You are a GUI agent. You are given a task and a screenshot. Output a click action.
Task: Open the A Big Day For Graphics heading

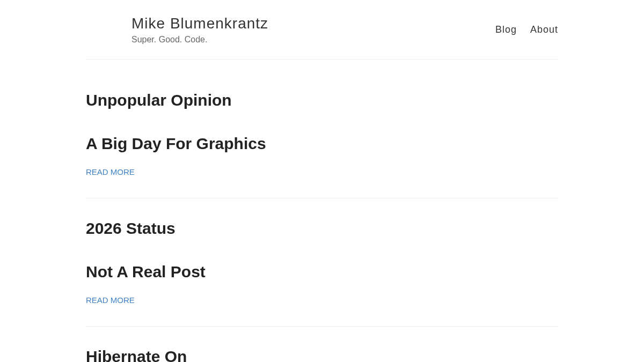[x=175, y=144]
